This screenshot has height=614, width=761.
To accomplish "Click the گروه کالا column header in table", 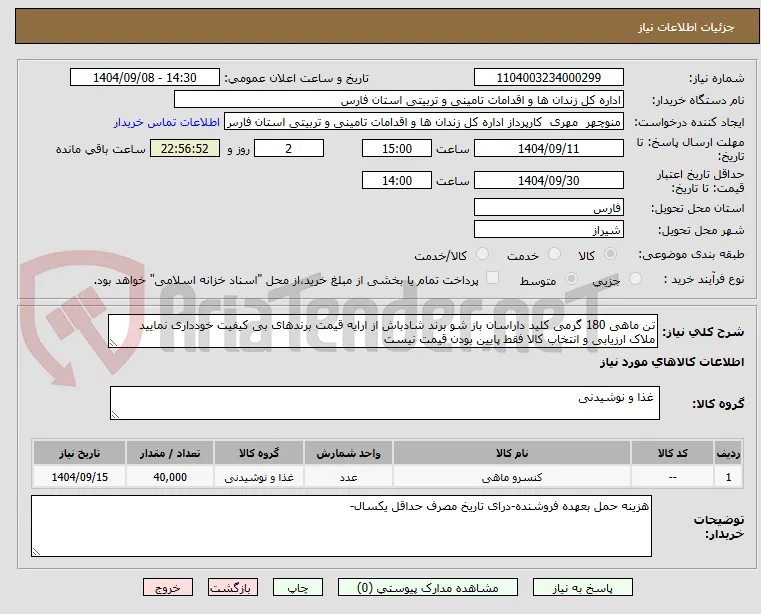I will pyautogui.click(x=259, y=453).
